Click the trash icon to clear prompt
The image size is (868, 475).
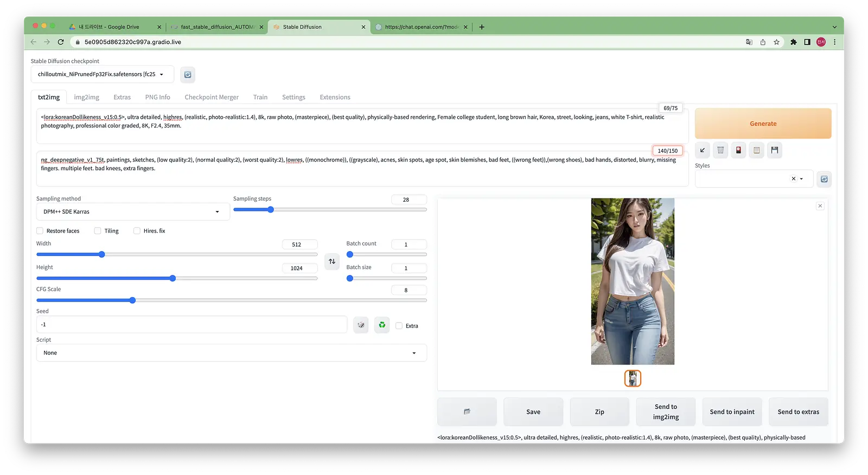pyautogui.click(x=720, y=150)
